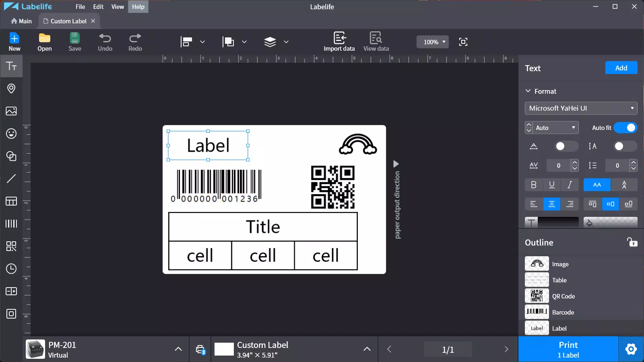Save the current label
This screenshot has width=644, height=362.
(x=75, y=42)
